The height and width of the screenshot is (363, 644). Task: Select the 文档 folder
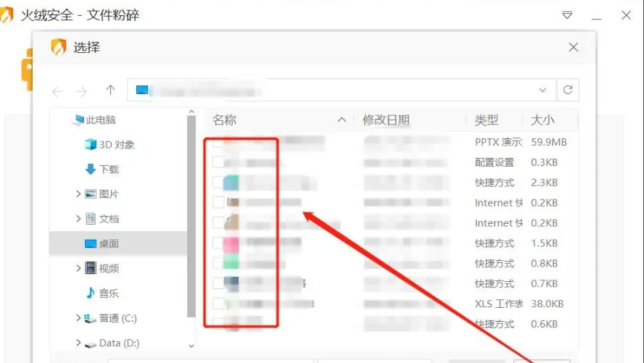tap(109, 219)
